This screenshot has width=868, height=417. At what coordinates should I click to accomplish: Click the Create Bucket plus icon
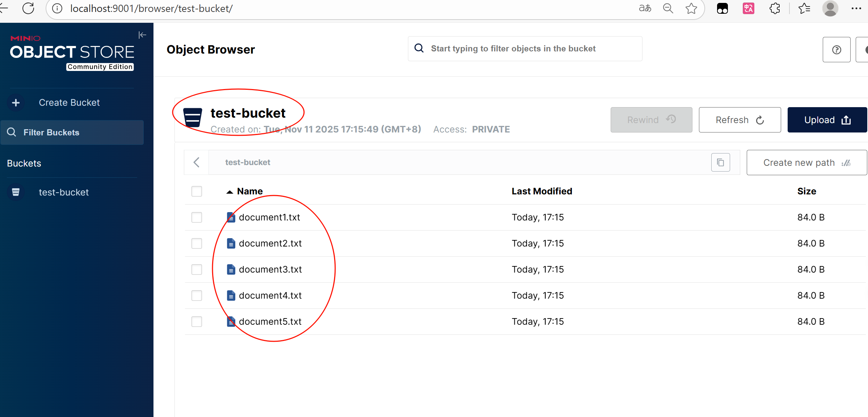16,103
